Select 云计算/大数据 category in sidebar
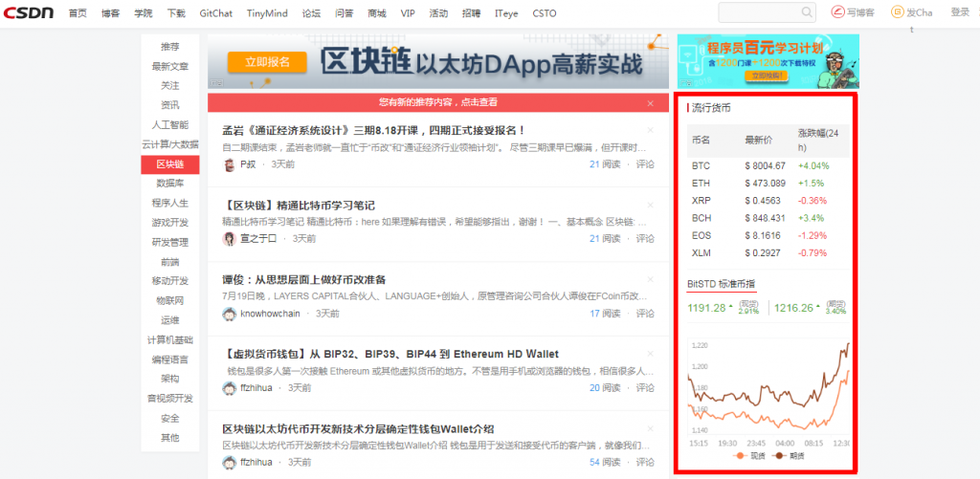 [170, 144]
